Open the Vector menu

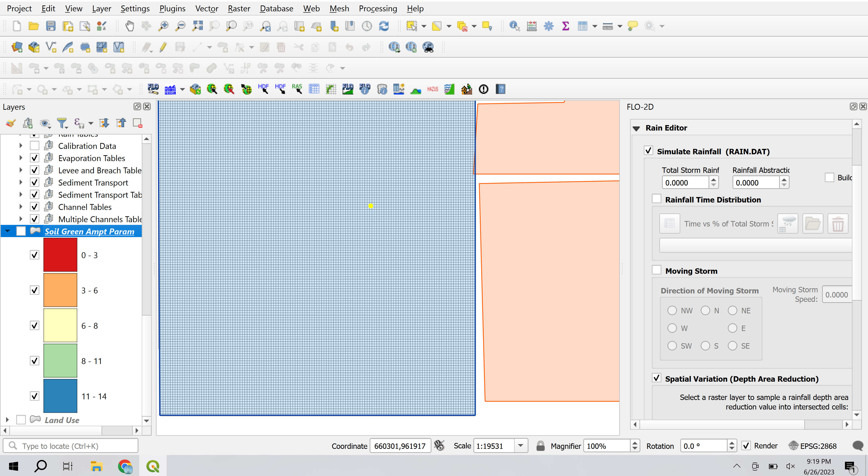(206, 8)
